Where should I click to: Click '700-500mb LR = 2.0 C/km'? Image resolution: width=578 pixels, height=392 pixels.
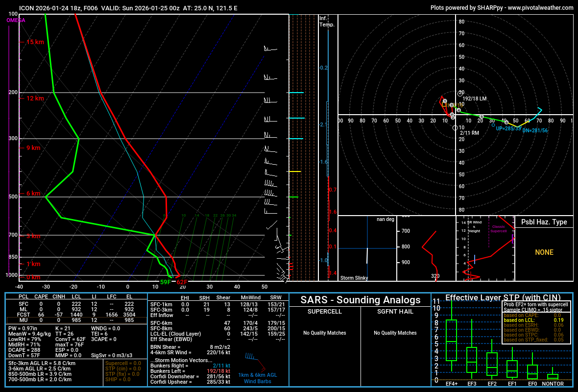(40, 379)
